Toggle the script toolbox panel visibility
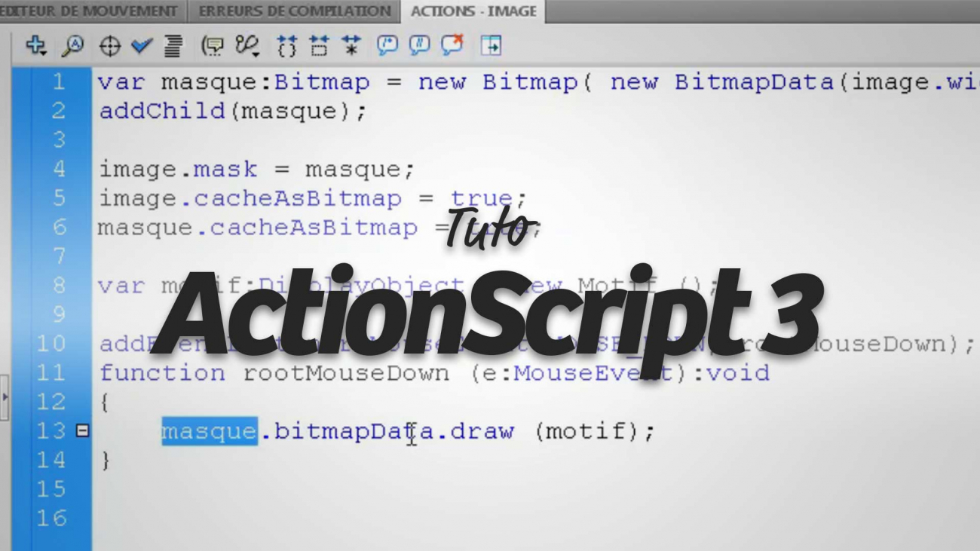 (491, 47)
